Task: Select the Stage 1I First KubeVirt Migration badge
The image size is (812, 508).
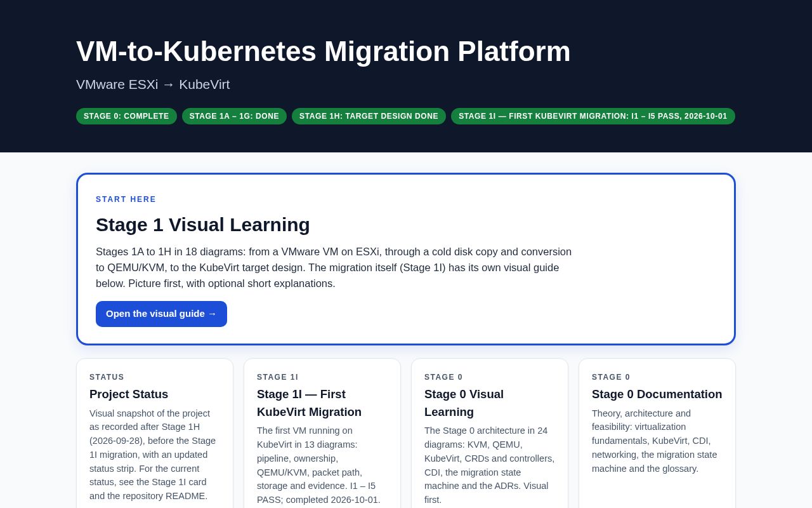Action: click(x=593, y=116)
